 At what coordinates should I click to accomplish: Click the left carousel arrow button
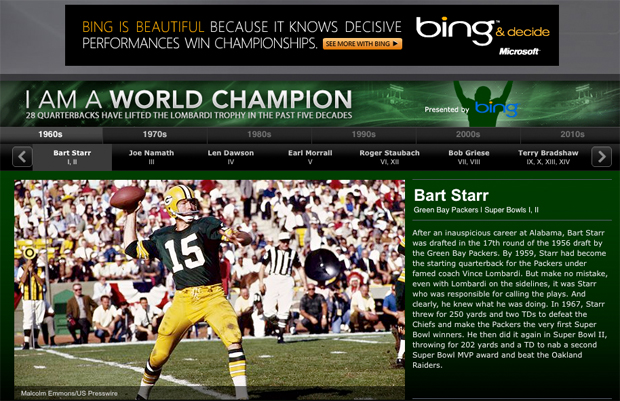20,156
